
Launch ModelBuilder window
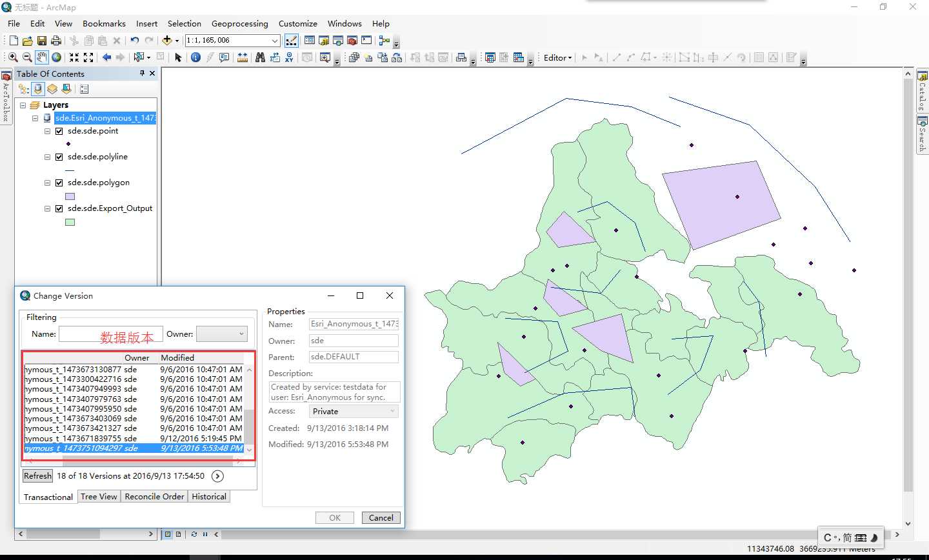(x=385, y=41)
